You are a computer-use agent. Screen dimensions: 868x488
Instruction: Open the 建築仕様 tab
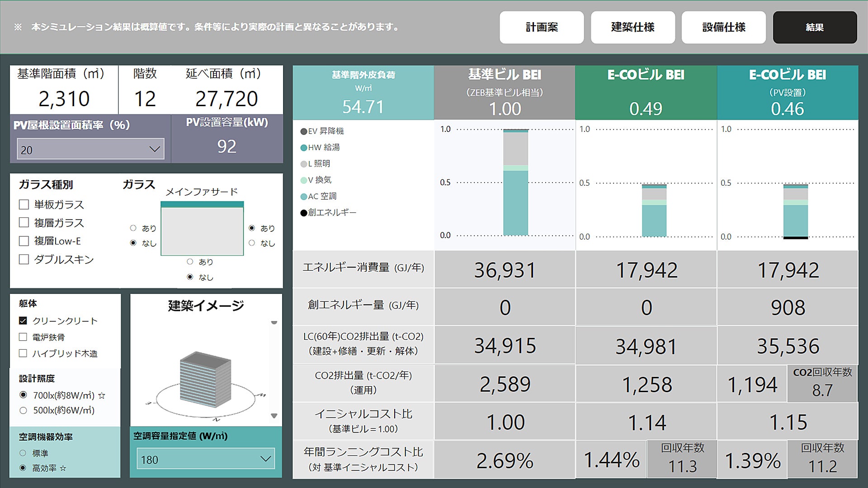click(632, 28)
